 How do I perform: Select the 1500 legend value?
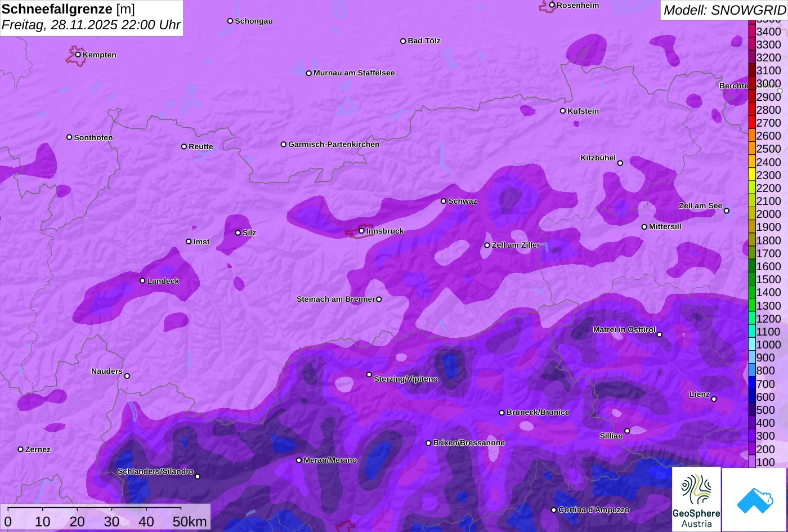click(x=769, y=279)
